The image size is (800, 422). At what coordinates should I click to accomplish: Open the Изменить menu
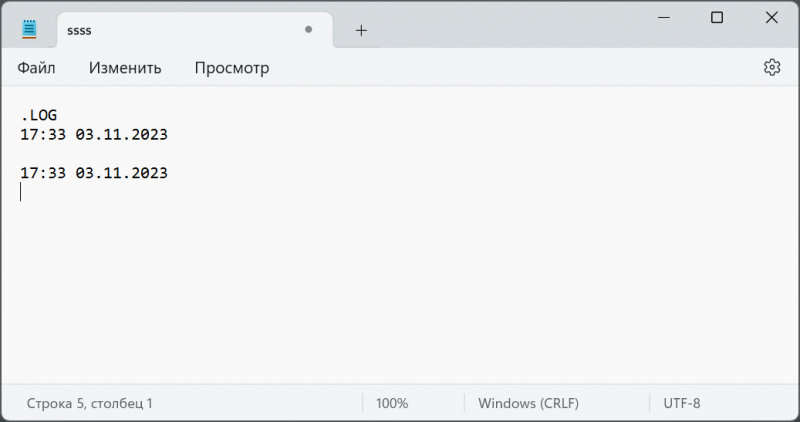(125, 68)
